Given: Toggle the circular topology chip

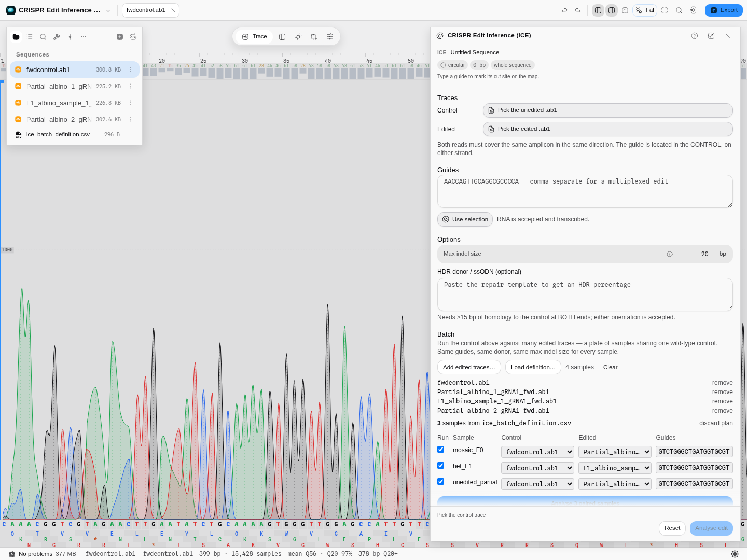Looking at the screenshot, I should [x=453, y=65].
